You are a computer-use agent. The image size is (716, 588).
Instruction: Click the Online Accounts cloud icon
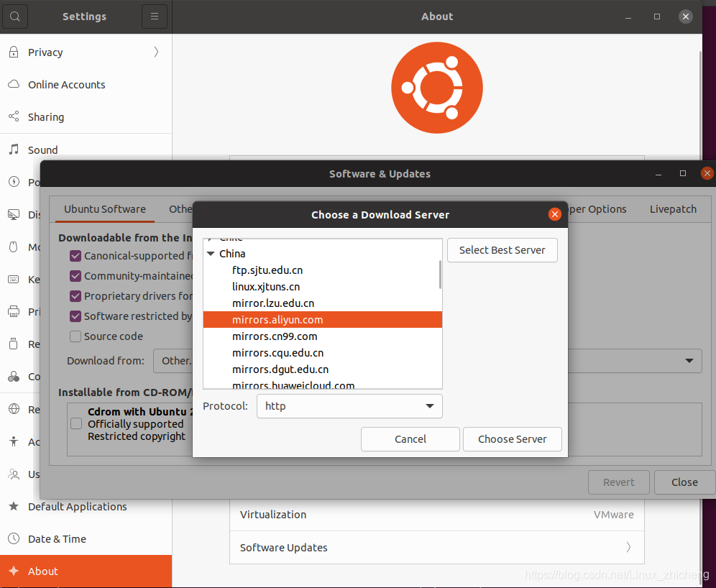click(14, 84)
